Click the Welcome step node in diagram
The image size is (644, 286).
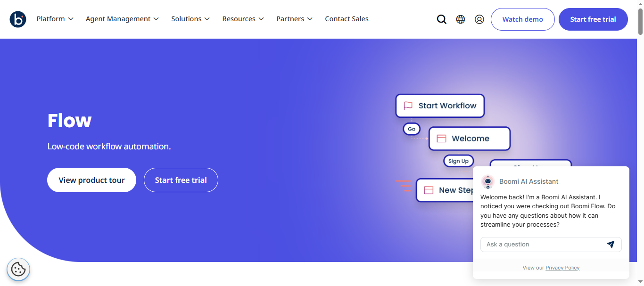click(469, 139)
